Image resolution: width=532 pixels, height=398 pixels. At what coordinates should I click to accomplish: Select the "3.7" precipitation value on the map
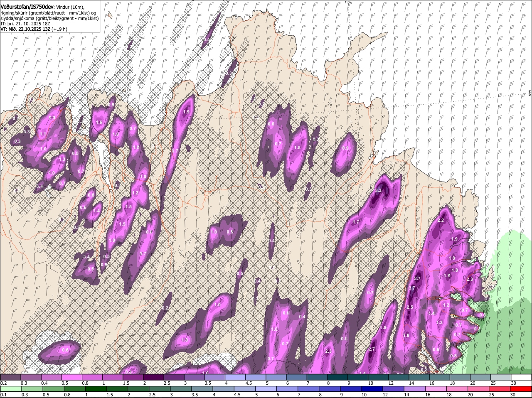point(412,288)
